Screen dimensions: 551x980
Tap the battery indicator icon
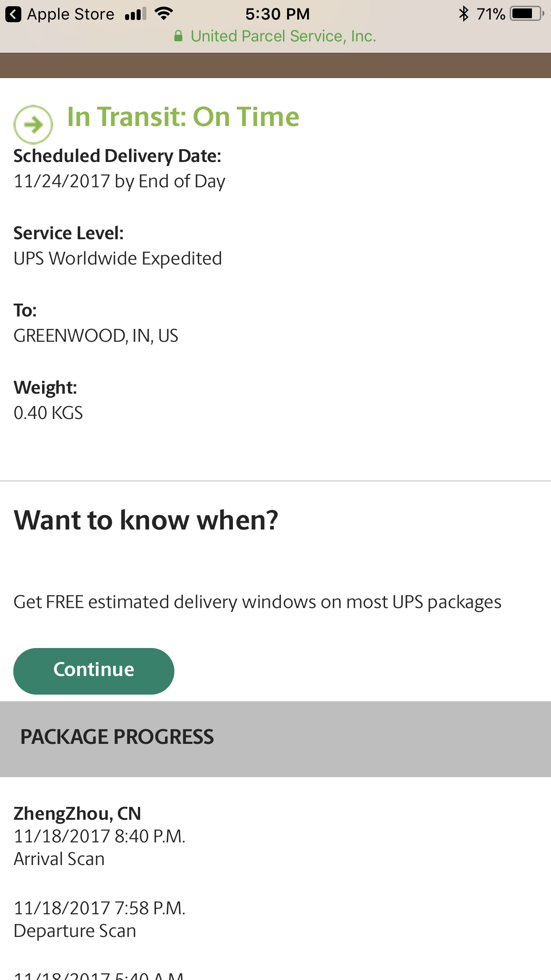tap(527, 14)
